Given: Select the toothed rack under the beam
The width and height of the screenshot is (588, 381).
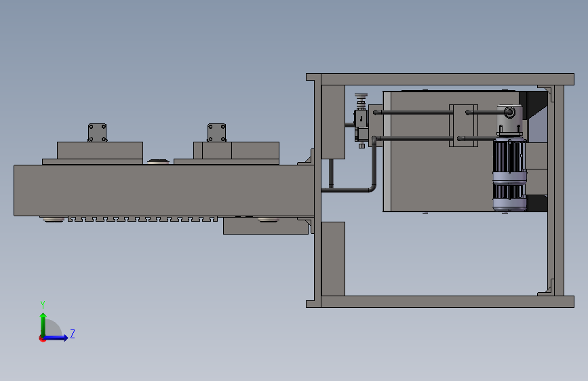Looking at the screenshot, I should point(142,219).
